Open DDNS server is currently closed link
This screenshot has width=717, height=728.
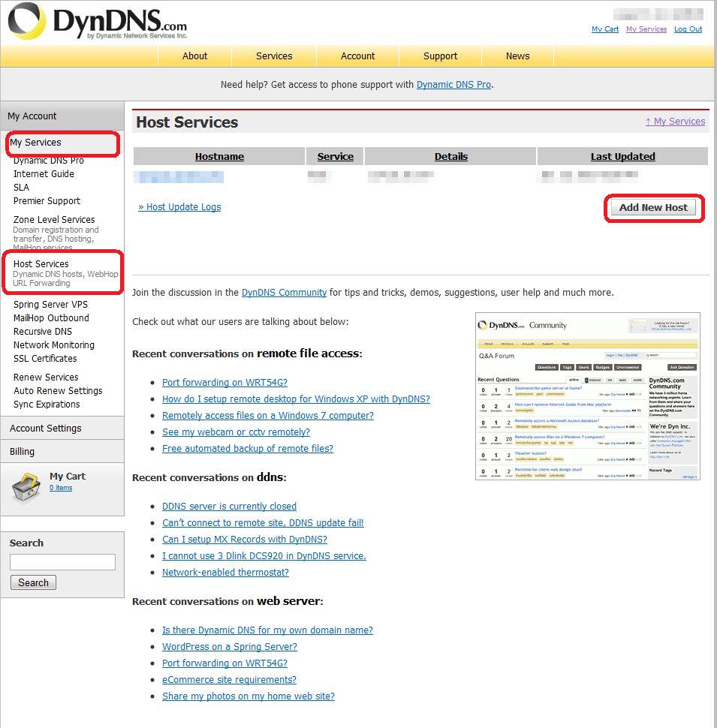point(230,507)
